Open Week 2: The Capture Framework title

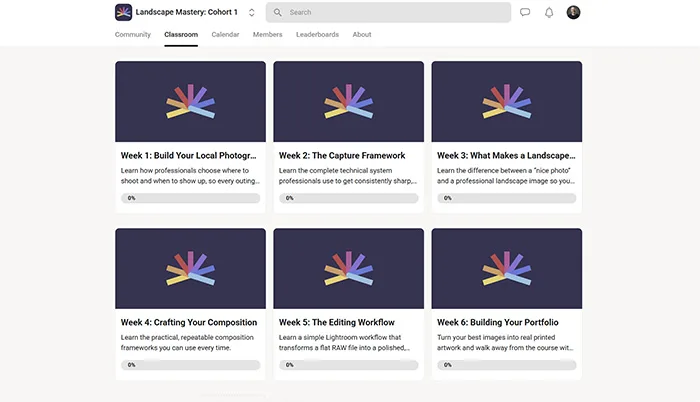tap(342, 155)
